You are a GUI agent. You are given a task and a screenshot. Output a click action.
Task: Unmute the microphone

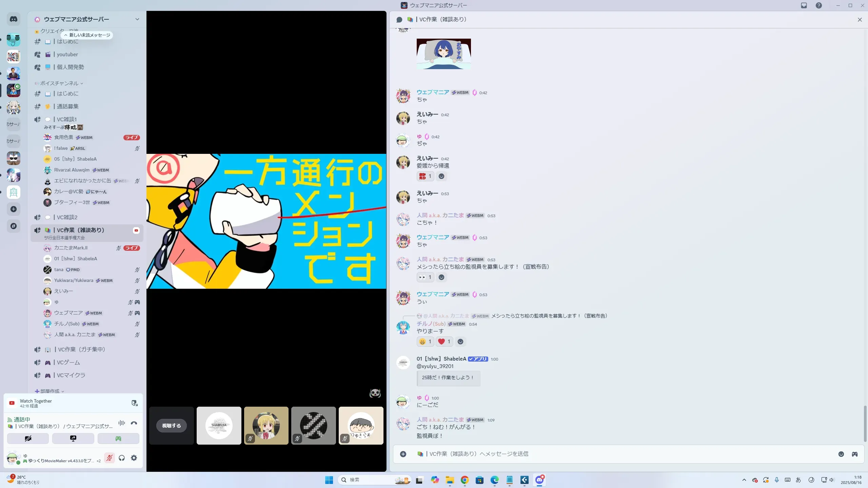click(x=109, y=458)
